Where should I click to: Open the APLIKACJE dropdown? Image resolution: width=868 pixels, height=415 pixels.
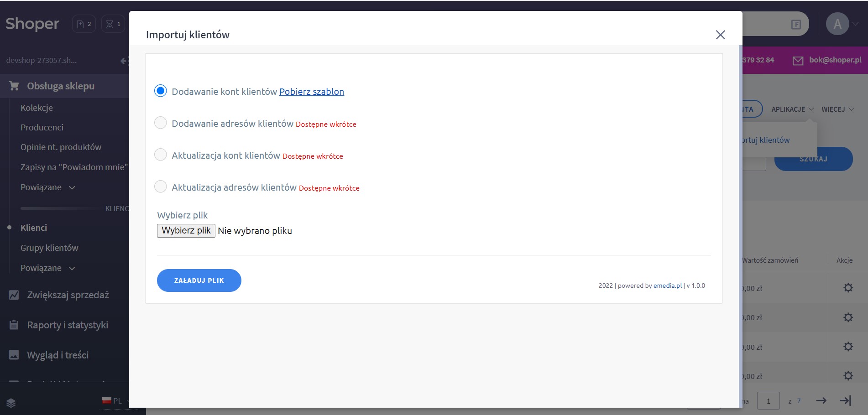pos(792,109)
